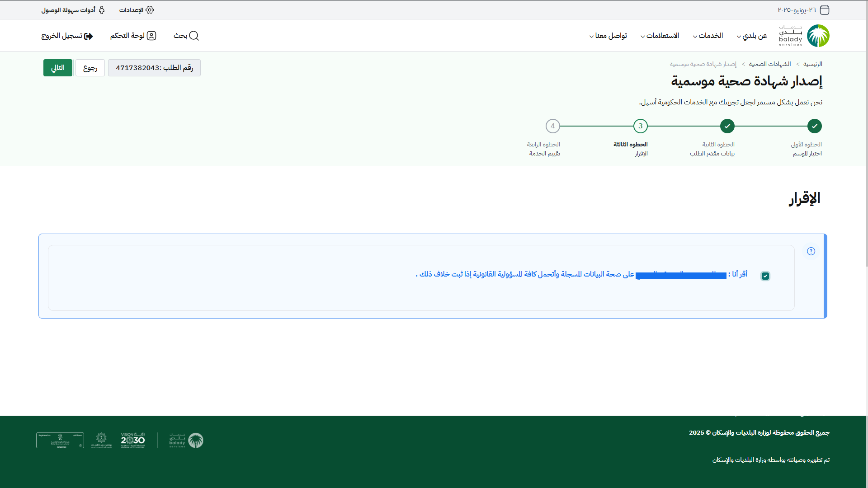Click الرئيسية home breadcrumb
This screenshot has height=488, width=868.
(x=812, y=64)
